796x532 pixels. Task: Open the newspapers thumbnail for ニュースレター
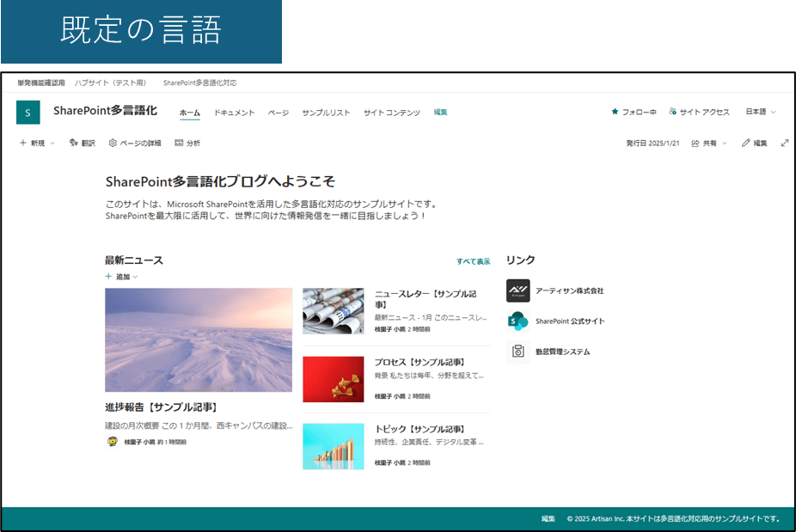(x=334, y=311)
